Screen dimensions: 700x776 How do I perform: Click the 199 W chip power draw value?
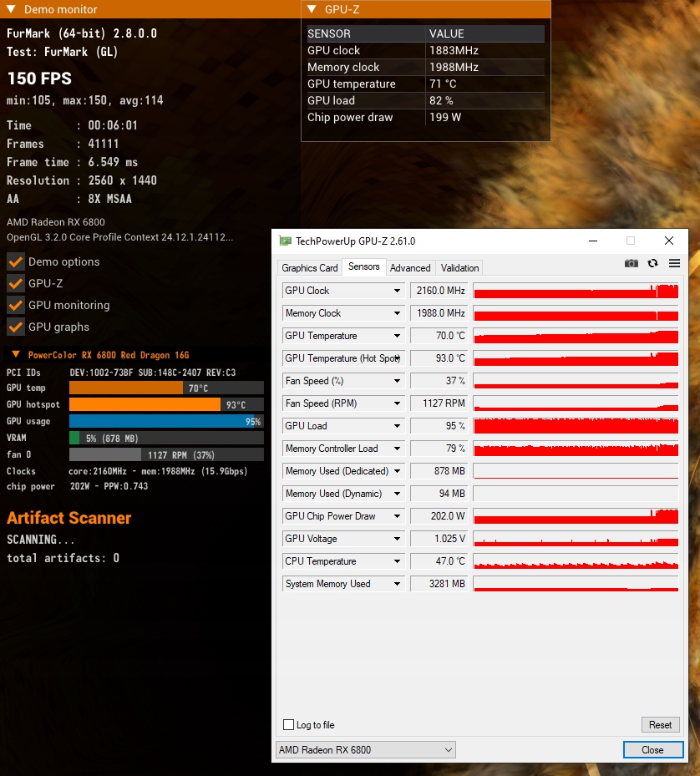[x=445, y=117]
